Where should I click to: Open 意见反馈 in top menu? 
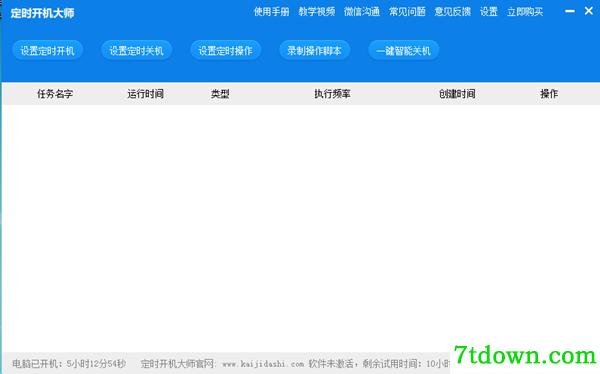pos(452,12)
